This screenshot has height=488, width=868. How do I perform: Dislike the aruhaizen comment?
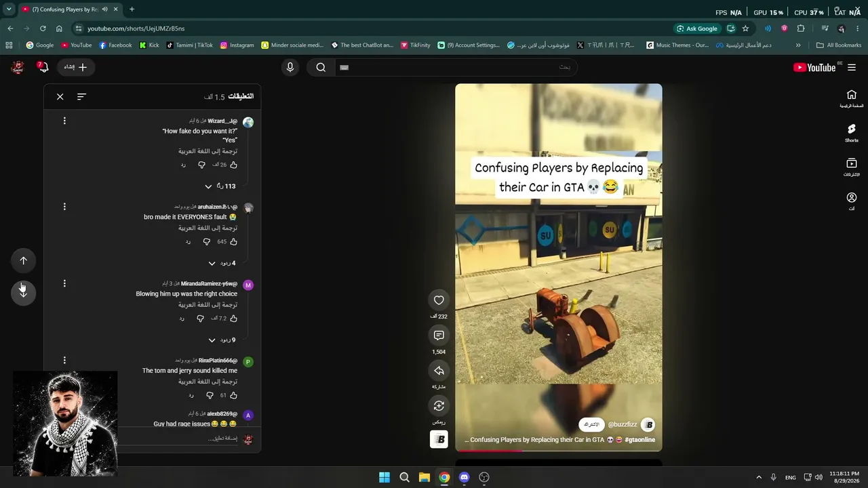[207, 242]
